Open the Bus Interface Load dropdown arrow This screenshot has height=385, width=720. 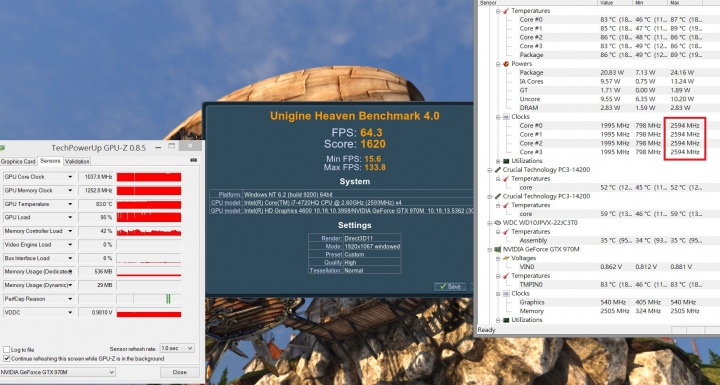pos(70,258)
